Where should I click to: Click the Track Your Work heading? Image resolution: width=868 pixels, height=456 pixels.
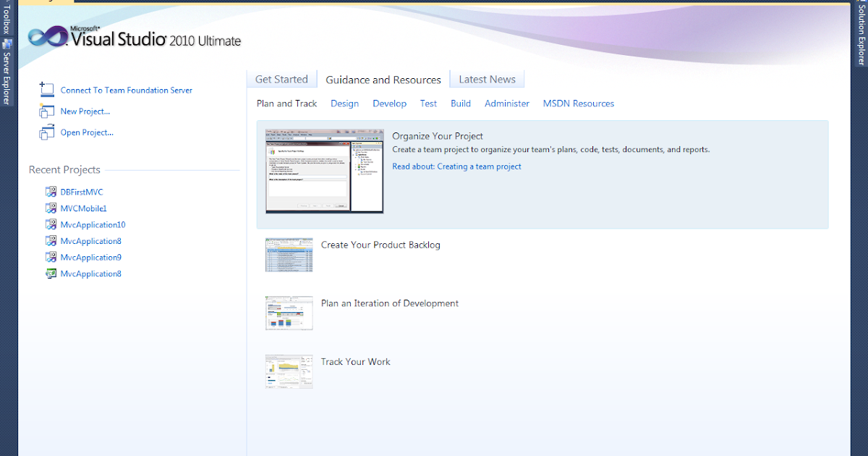355,361
